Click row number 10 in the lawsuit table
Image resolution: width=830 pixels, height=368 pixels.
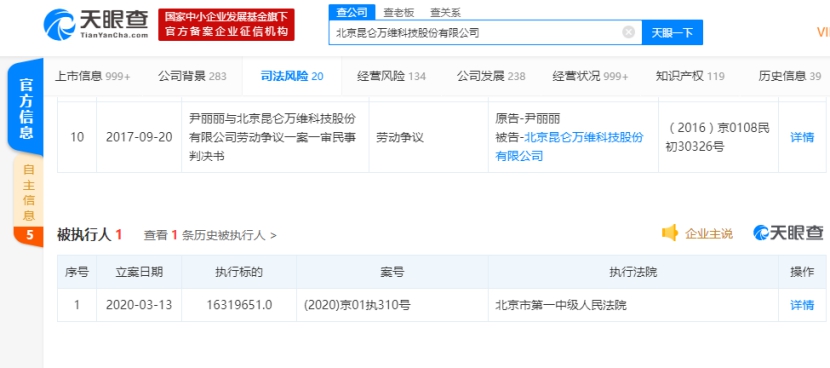pyautogui.click(x=77, y=137)
